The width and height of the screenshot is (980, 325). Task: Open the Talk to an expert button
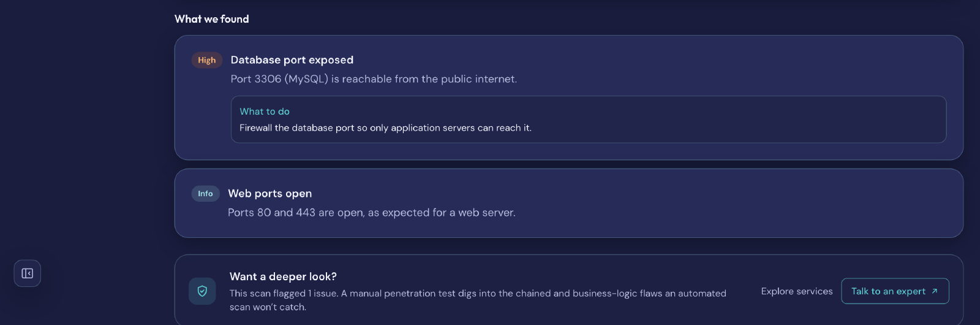[x=895, y=291]
